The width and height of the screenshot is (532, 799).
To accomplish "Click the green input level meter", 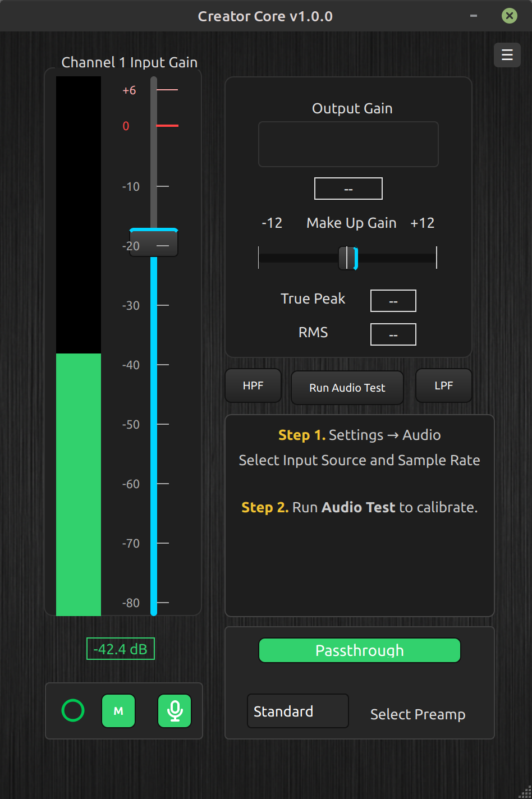I will tap(79, 484).
